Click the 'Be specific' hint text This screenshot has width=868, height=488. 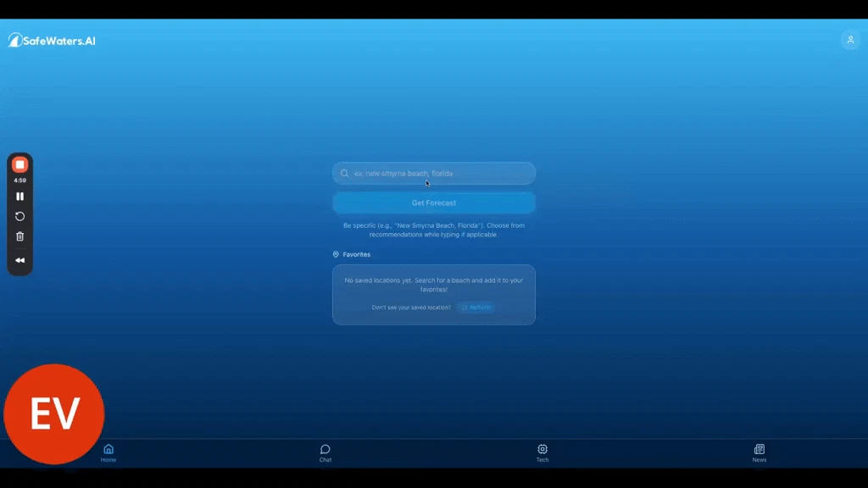click(x=434, y=230)
